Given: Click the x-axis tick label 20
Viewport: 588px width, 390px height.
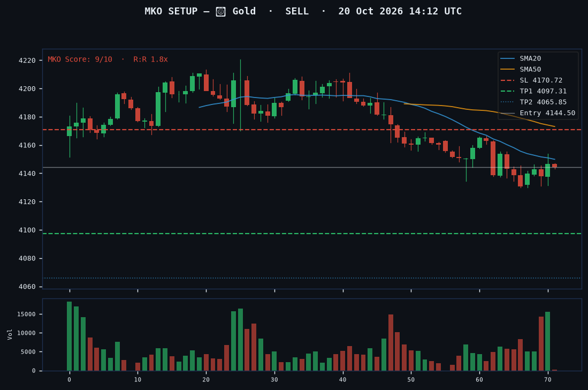Looking at the screenshot, I should [206, 379].
